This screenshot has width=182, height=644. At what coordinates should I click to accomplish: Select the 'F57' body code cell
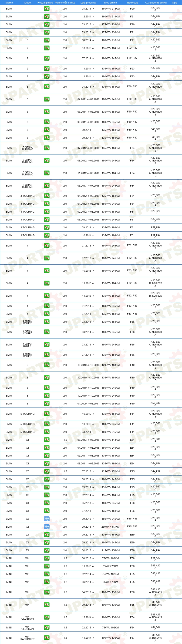click(x=132, y=638)
